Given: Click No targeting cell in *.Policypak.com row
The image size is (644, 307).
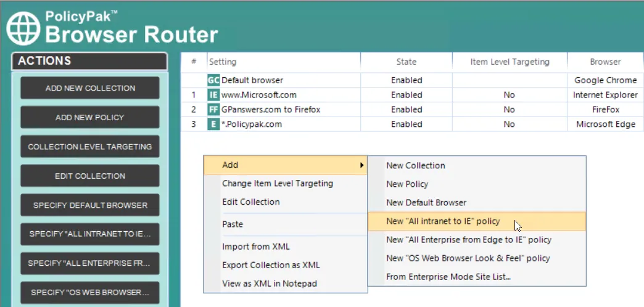Looking at the screenshot, I should [510, 124].
